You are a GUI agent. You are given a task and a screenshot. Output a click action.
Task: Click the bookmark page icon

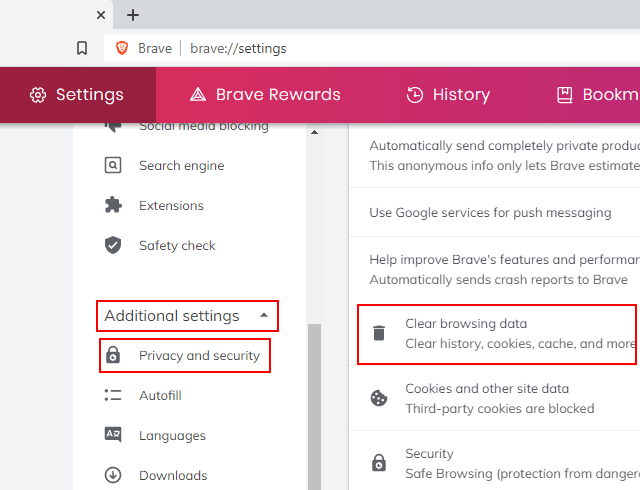click(82, 48)
